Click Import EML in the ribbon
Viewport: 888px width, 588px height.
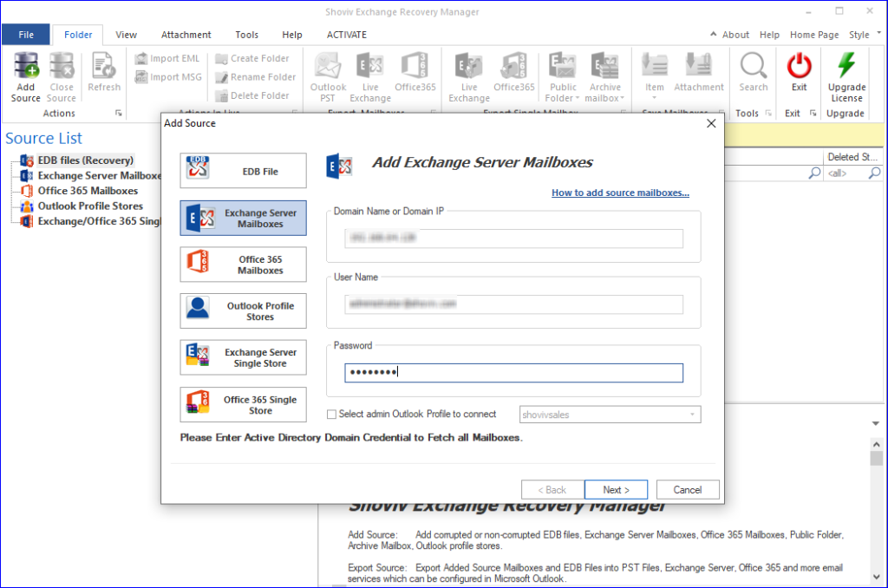(167, 58)
